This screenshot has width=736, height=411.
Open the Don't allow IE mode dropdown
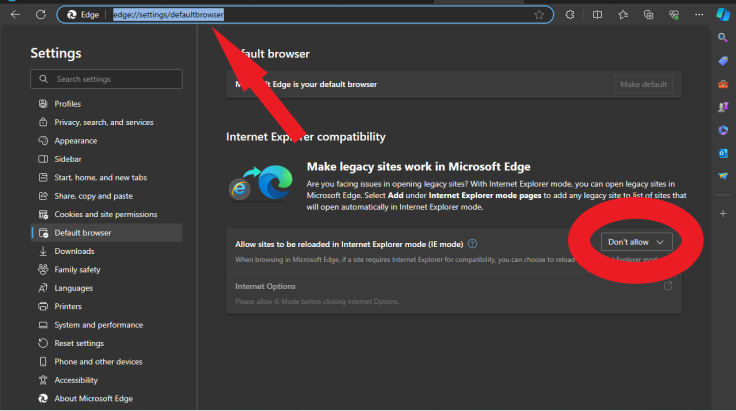(x=636, y=242)
